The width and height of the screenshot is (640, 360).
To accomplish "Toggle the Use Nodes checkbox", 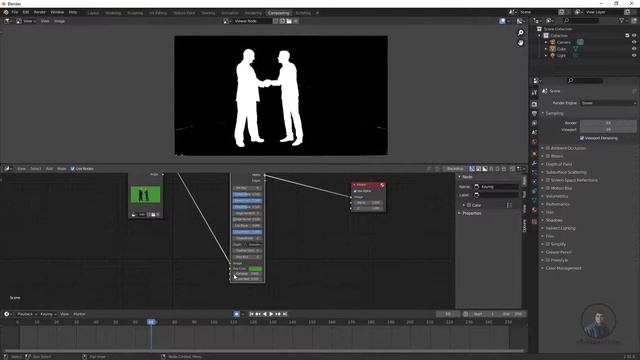I will click(72, 169).
